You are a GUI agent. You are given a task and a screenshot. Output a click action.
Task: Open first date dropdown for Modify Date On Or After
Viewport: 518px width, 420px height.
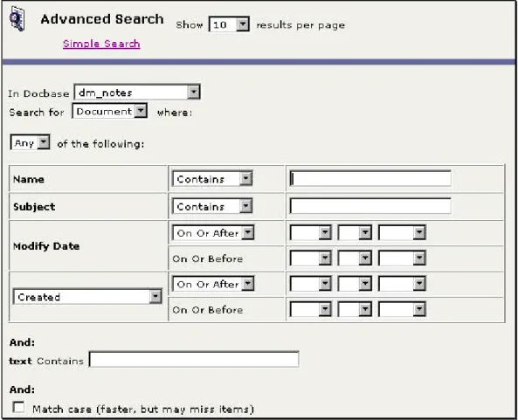(x=310, y=233)
